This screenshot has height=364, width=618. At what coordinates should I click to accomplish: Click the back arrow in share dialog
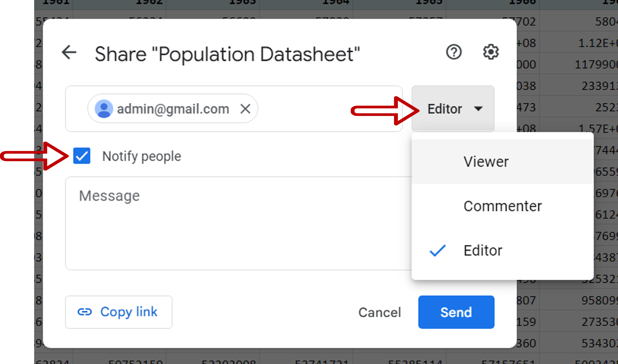69,53
